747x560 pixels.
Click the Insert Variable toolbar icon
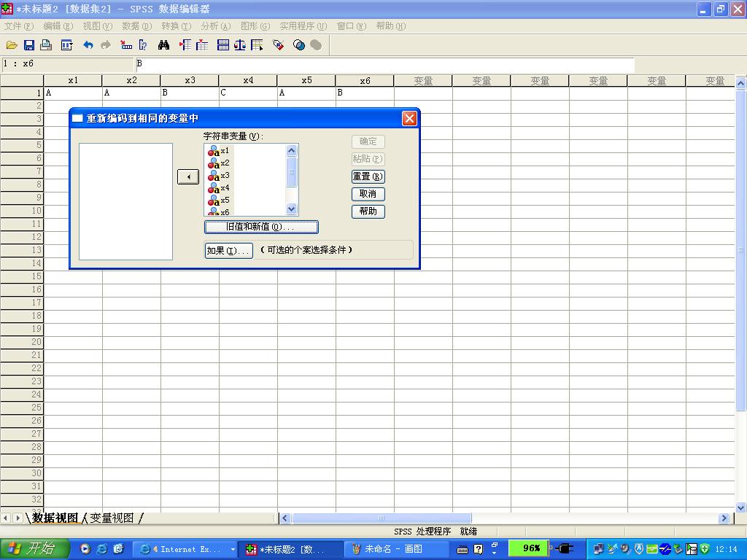point(202,45)
